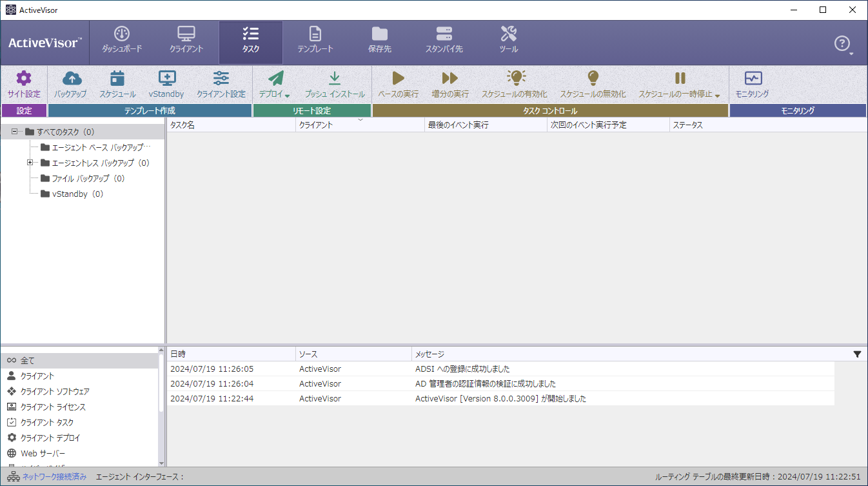Select エージェント ベース バックアップ folder

coord(95,147)
